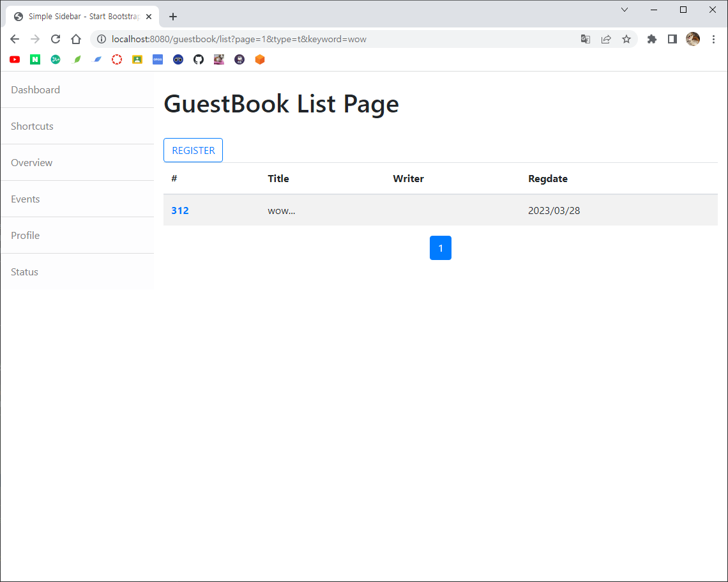The height and width of the screenshot is (582, 728).
Task: Open Dashboard in the sidebar
Action: point(77,89)
